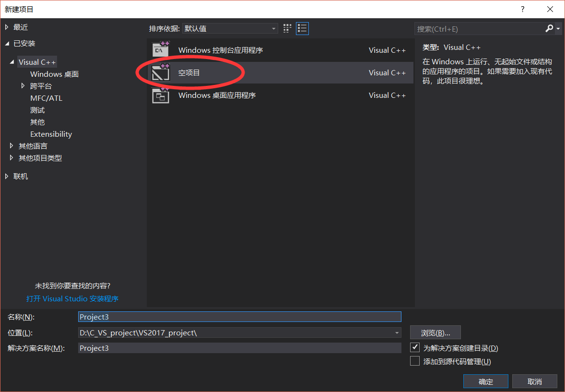
Task: Open the sort by (默认值) combo box
Action: tap(230, 28)
